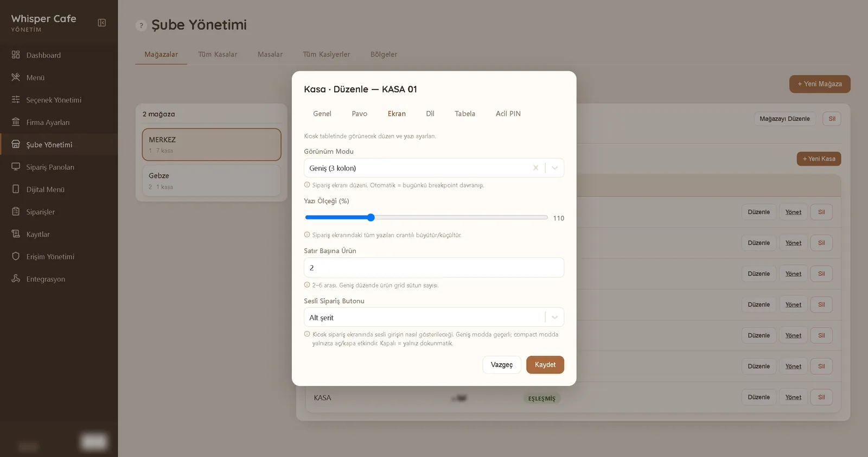This screenshot has height=457, width=868.
Task: Open the Sesli Sipariş Butonu dropdown
Action: (554, 317)
